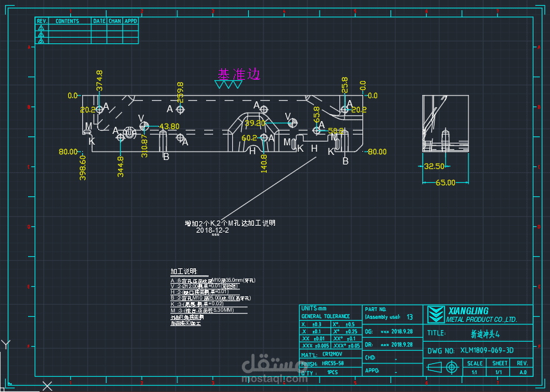Screen dimensions: 550x392
Task: Select the SHEET cell in title block
Action: (x=500, y=363)
